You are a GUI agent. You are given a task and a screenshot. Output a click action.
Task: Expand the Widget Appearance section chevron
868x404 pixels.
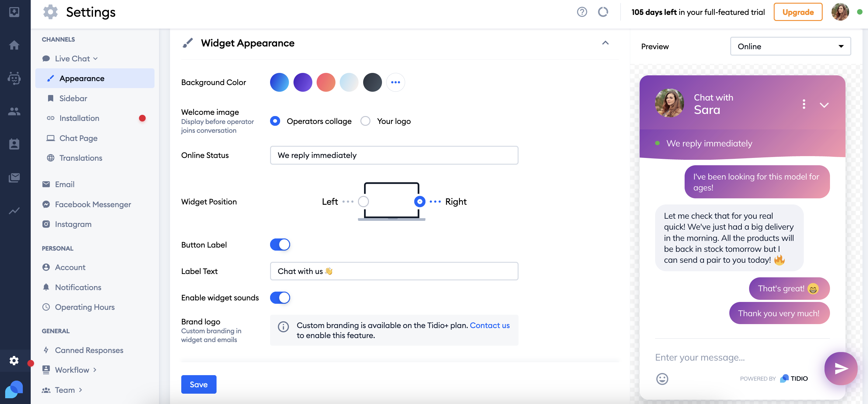click(x=606, y=43)
